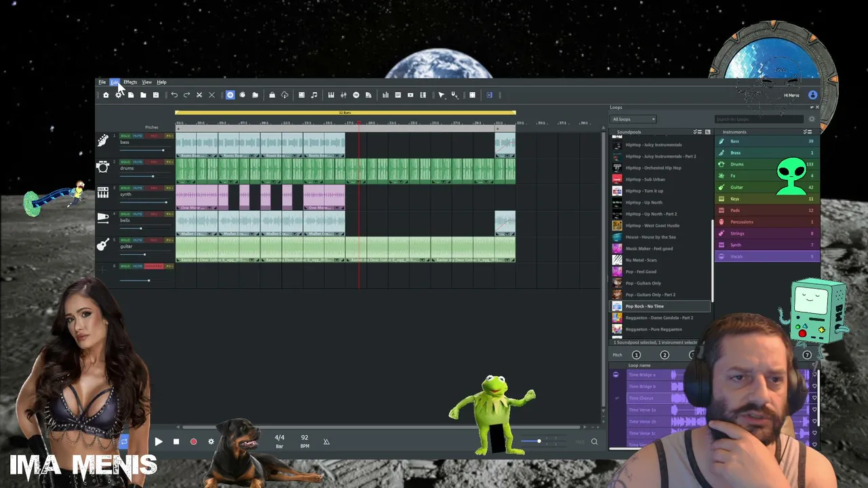The image size is (868, 488).
Task: Mute the drums track
Action: click(x=138, y=162)
